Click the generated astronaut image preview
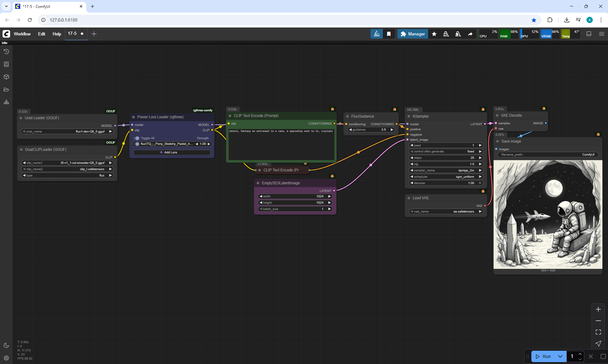The height and width of the screenshot is (364, 608). tap(548, 214)
